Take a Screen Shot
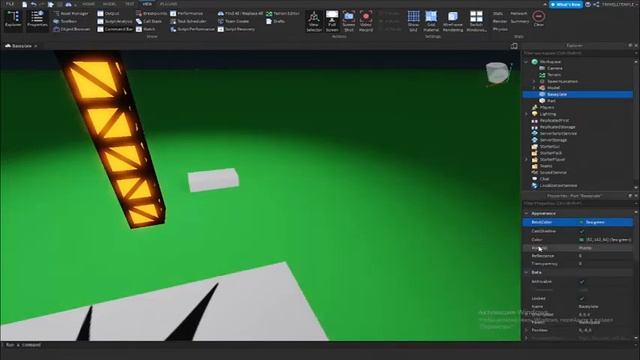This screenshot has height=360, width=640. point(349,21)
